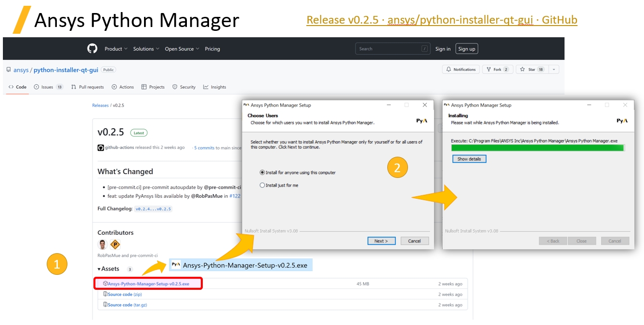
Task: Click the RobPasMue contributor avatar
Action: (x=103, y=244)
